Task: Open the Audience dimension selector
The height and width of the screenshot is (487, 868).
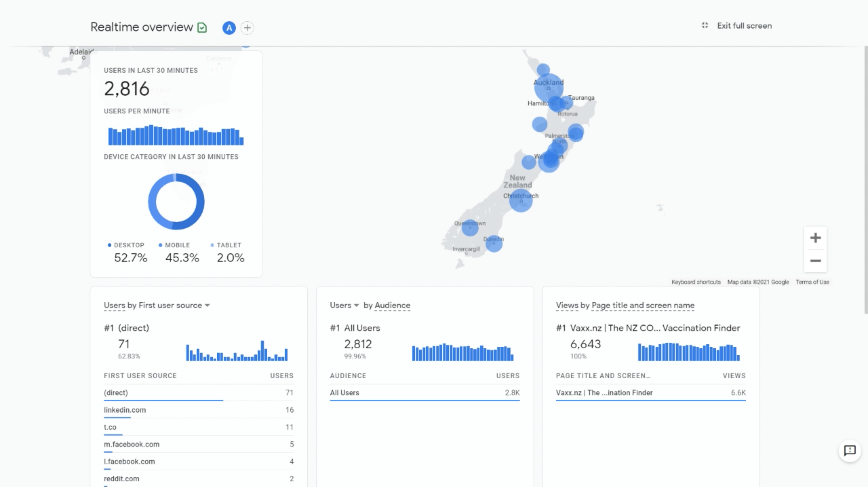Action: tap(392, 306)
